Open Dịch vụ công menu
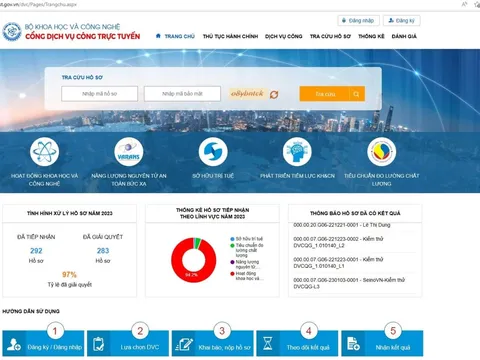Image resolution: width=480 pixels, height=360 pixels. 284,36
